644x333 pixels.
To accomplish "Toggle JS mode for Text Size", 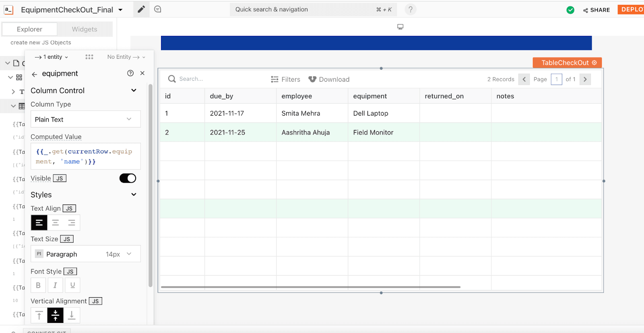I will (67, 239).
